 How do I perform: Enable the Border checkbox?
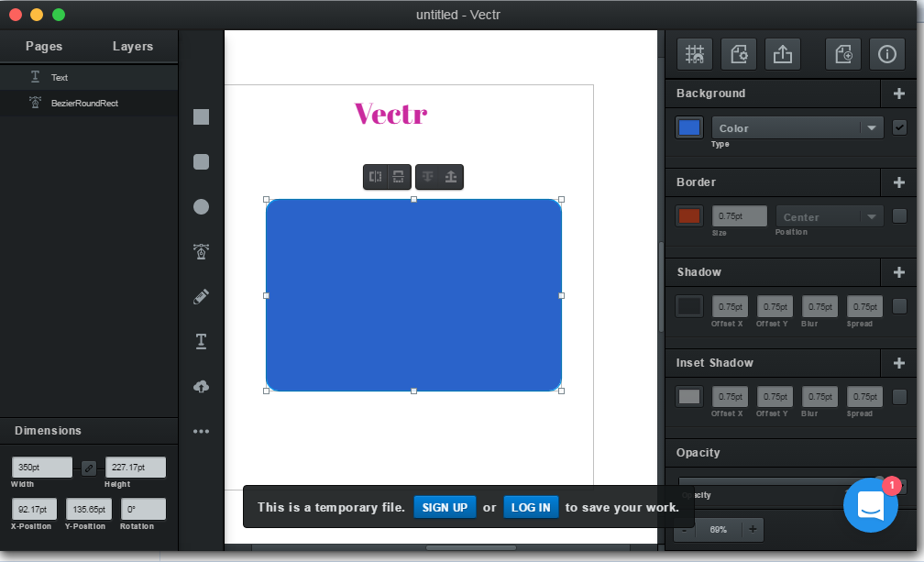899,216
